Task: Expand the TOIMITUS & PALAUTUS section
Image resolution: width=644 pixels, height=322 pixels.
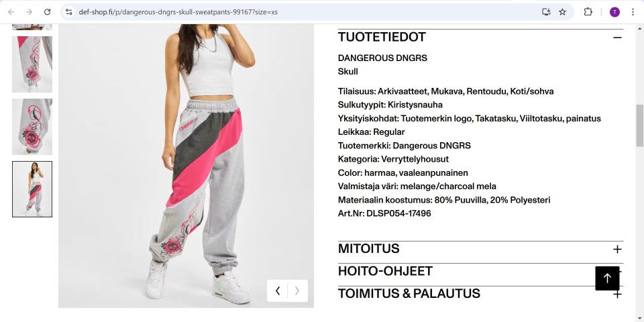Action: click(617, 294)
